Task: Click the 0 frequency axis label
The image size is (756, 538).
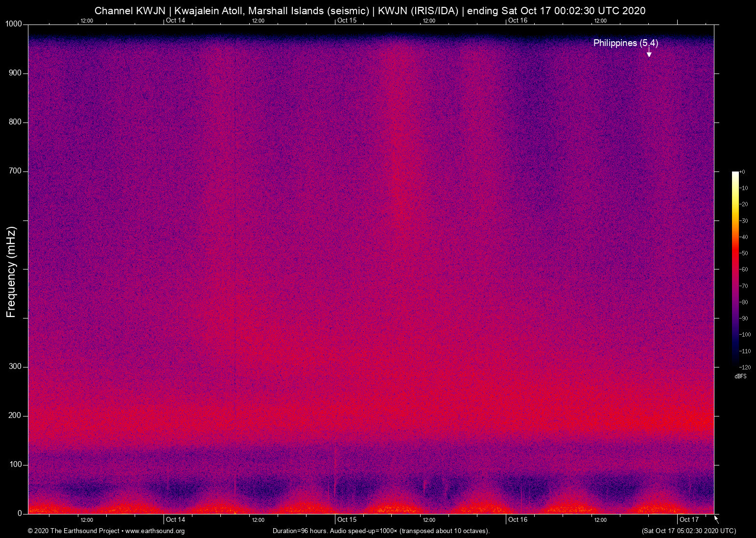Action: (20, 514)
